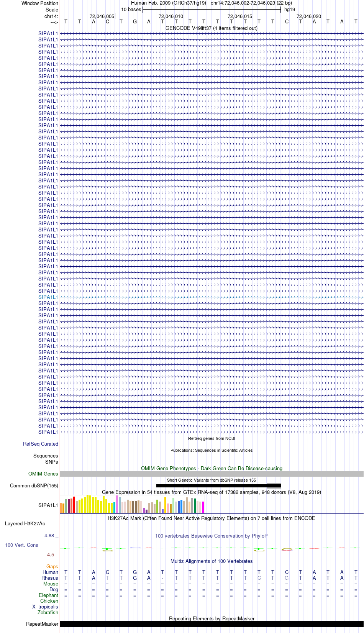Click the orange Gaps label
The width and height of the screenshot is (364, 633).
[52, 566]
